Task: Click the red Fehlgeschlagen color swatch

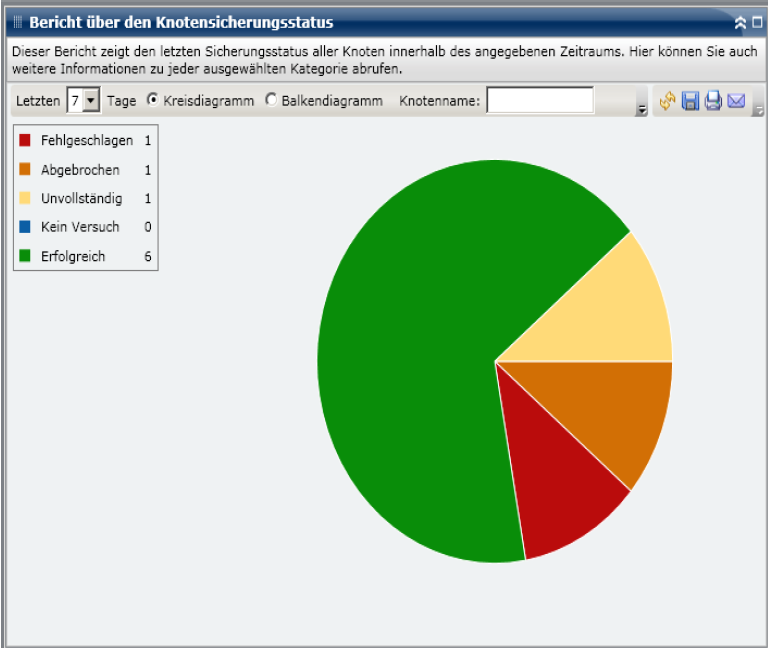Action: 25,141
